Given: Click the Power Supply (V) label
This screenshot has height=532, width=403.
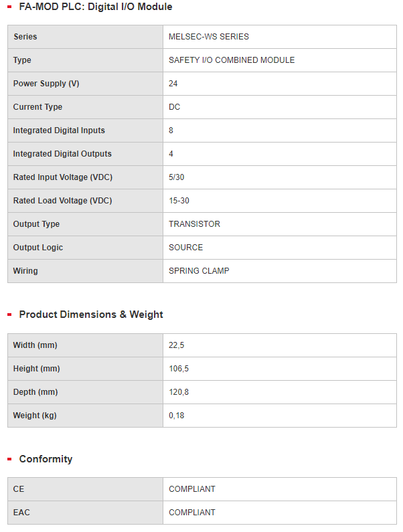Looking at the screenshot, I should (x=46, y=84).
